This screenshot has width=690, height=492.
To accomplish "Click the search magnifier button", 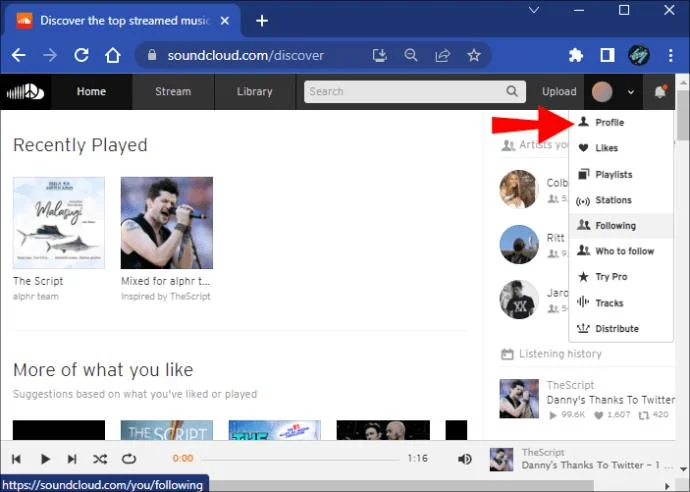I will [x=512, y=91].
